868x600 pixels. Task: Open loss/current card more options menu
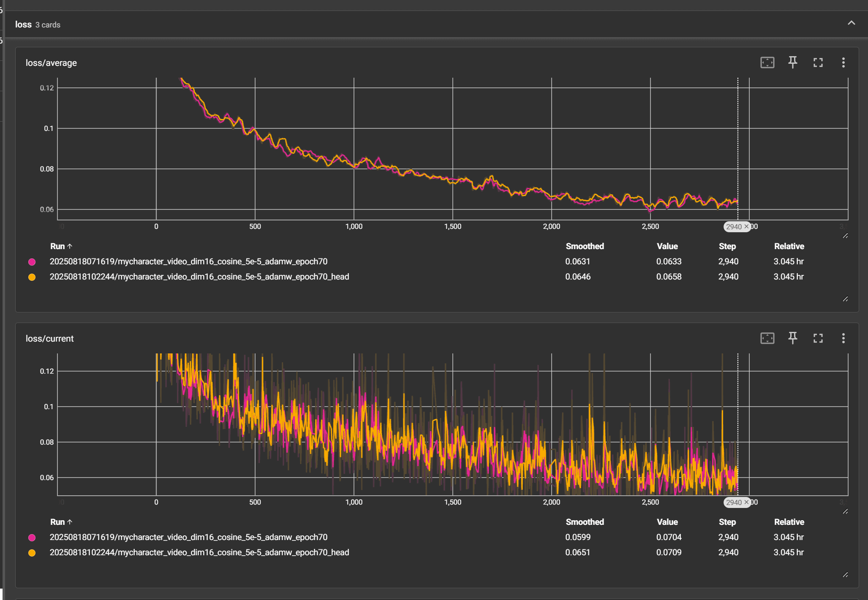[843, 338]
